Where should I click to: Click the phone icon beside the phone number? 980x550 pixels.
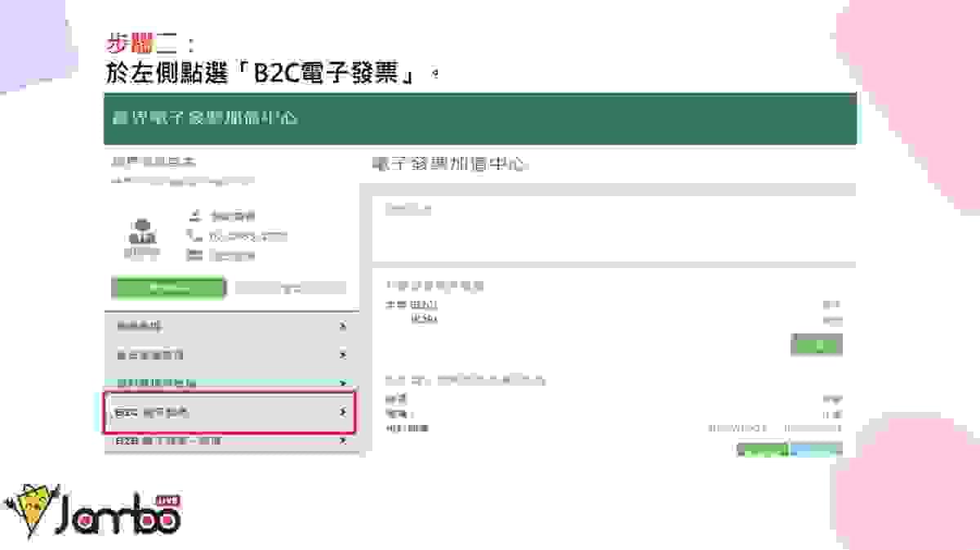point(194,236)
